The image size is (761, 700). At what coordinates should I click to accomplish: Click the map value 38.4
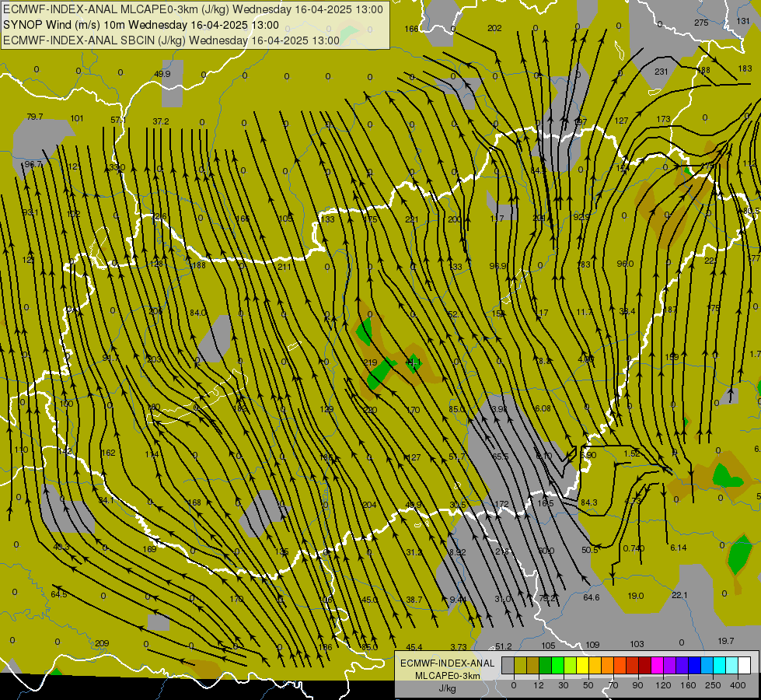(627, 311)
